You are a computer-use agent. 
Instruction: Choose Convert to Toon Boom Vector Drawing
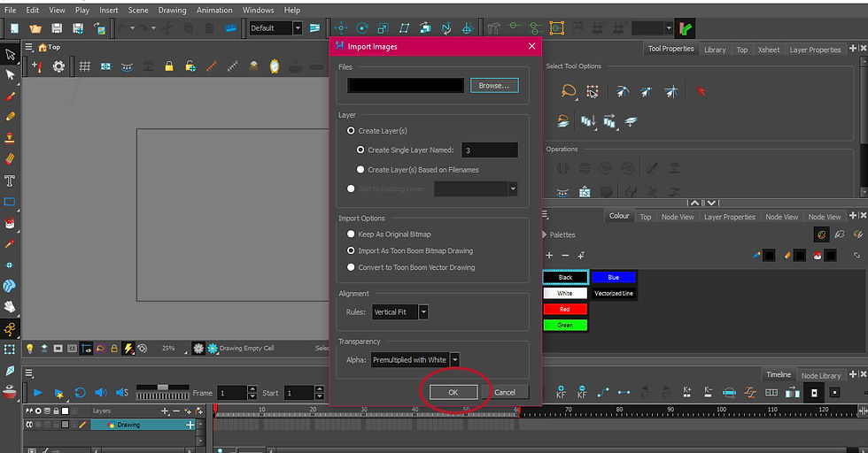(x=351, y=268)
